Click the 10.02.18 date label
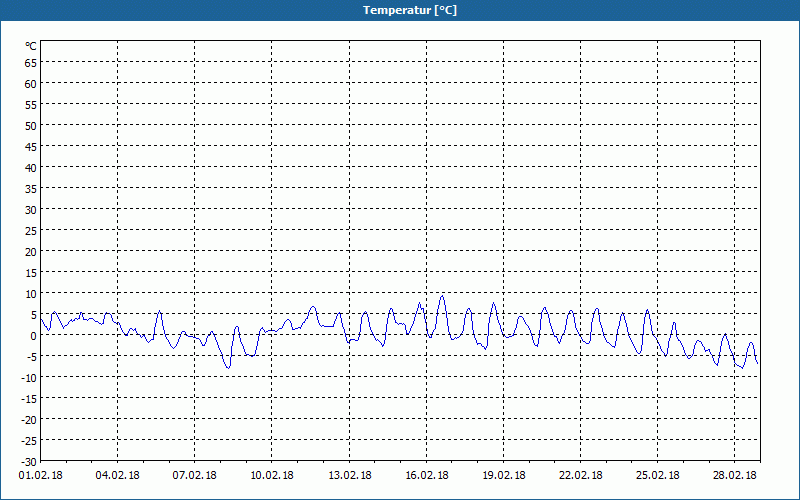This screenshot has height=500, width=800. [x=272, y=476]
